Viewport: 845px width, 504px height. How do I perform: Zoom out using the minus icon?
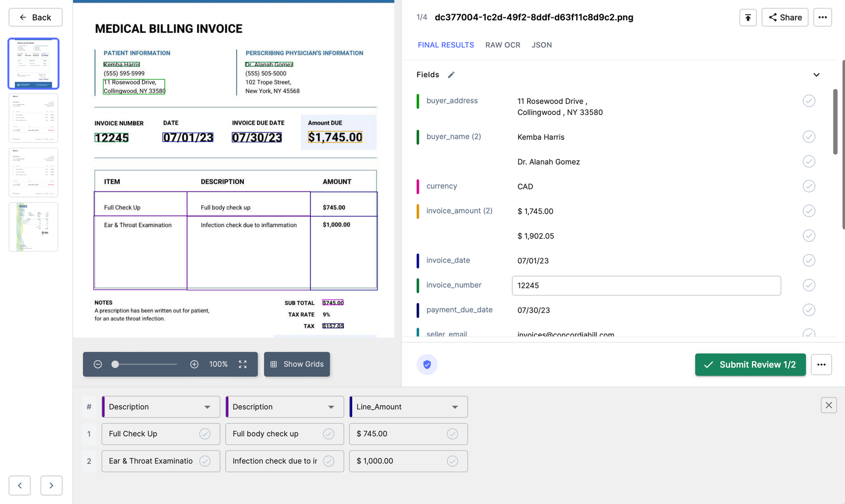pos(98,364)
